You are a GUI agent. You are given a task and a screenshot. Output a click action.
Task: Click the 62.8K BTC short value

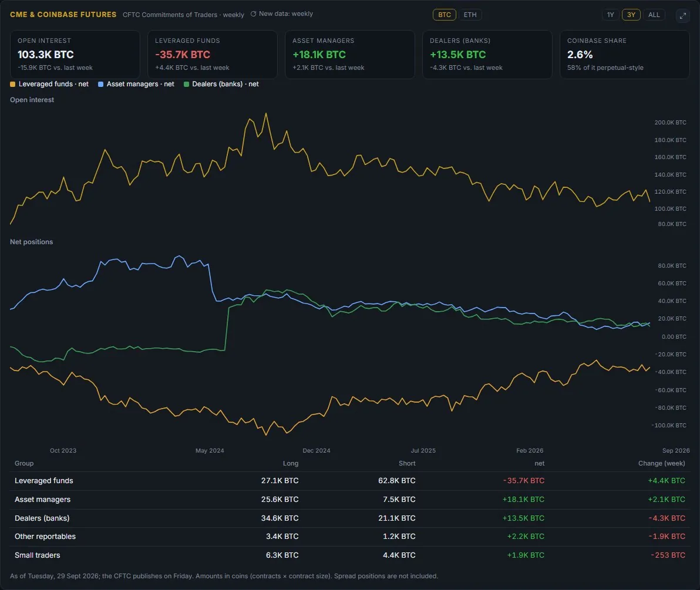pos(397,481)
